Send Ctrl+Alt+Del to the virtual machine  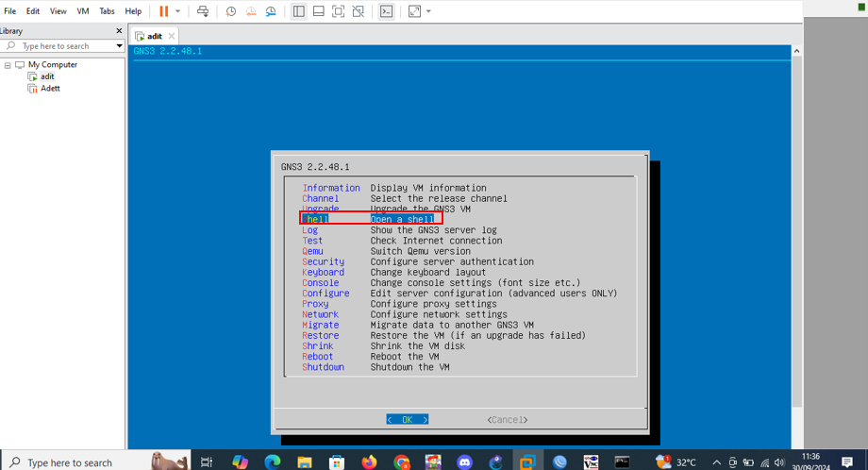[x=203, y=11]
